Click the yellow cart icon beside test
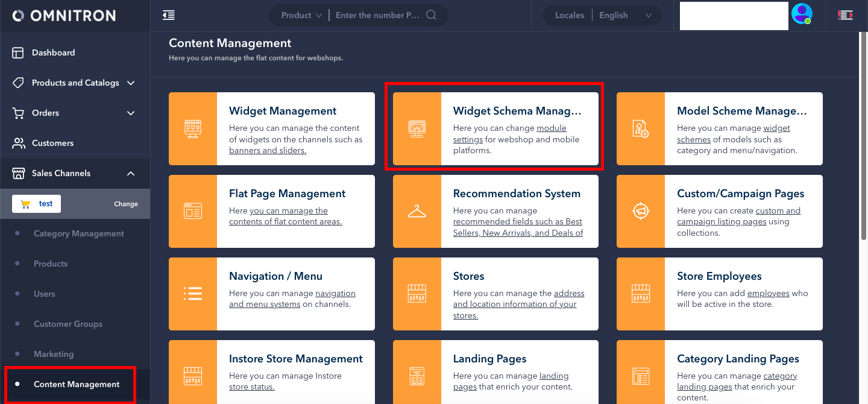The width and height of the screenshot is (868, 404). pyautogui.click(x=25, y=204)
